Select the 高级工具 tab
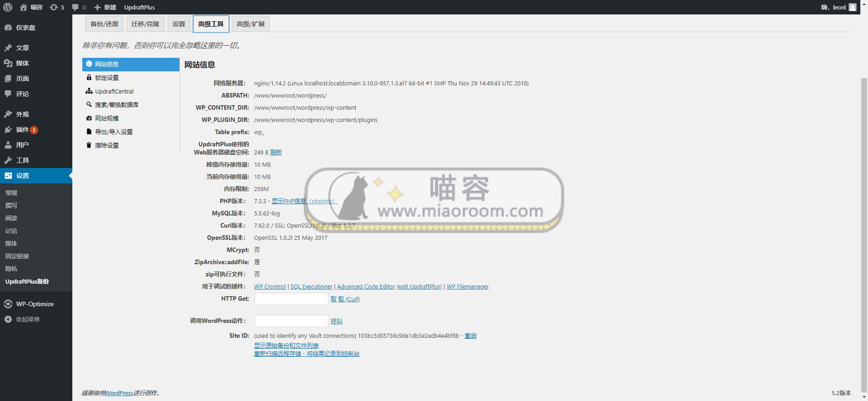The height and width of the screenshot is (401, 868). click(211, 24)
